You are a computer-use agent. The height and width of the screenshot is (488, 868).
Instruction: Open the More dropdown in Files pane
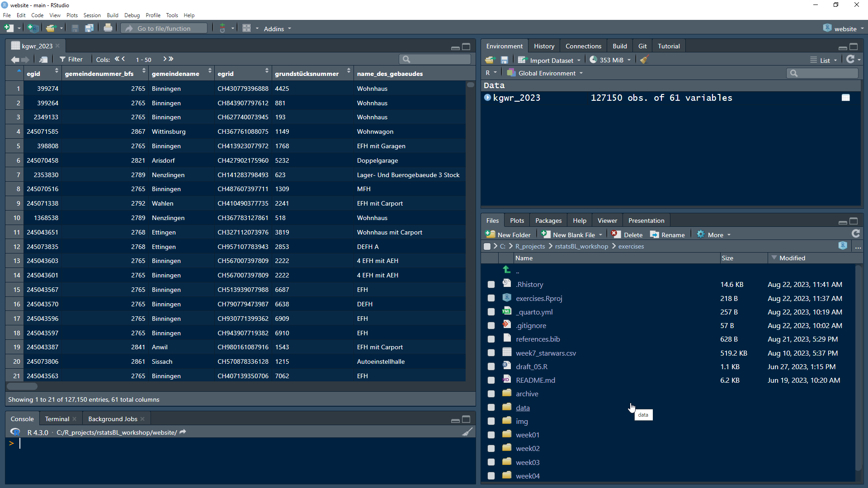[715, 235]
